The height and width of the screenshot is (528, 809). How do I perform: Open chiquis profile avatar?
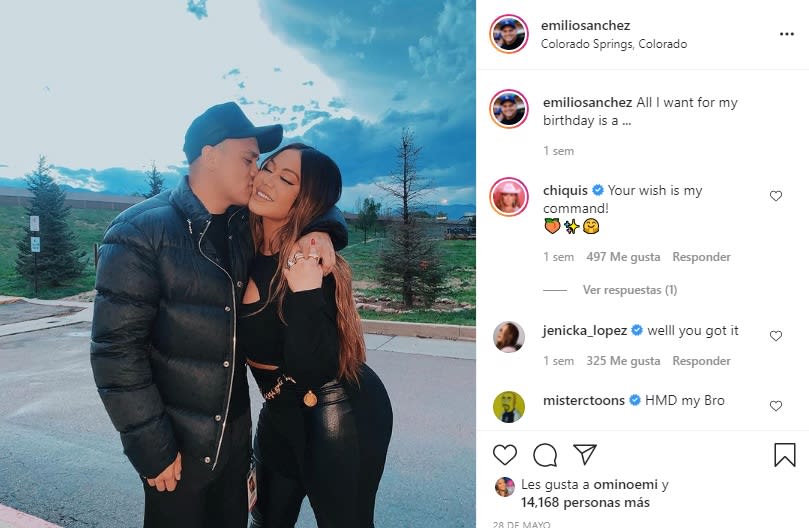(x=509, y=197)
